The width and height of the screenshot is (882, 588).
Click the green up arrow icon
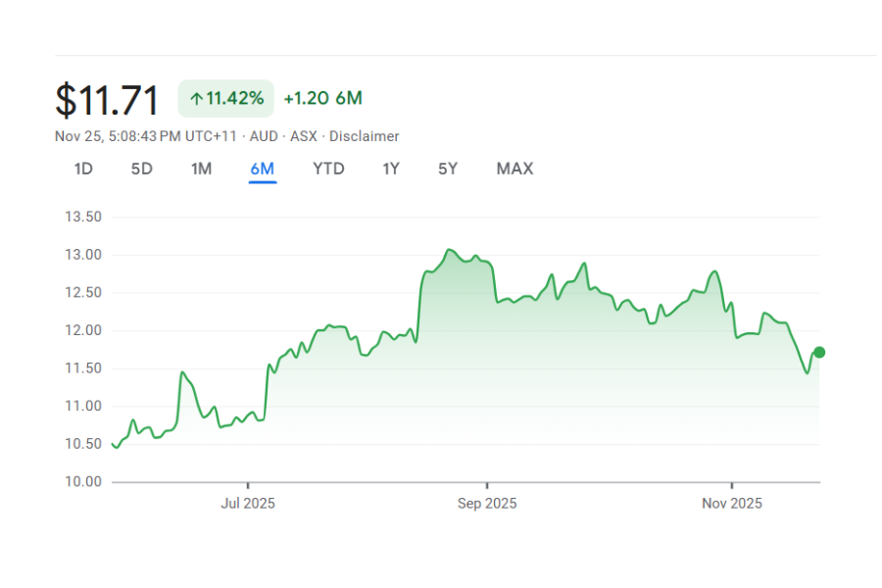pos(196,98)
